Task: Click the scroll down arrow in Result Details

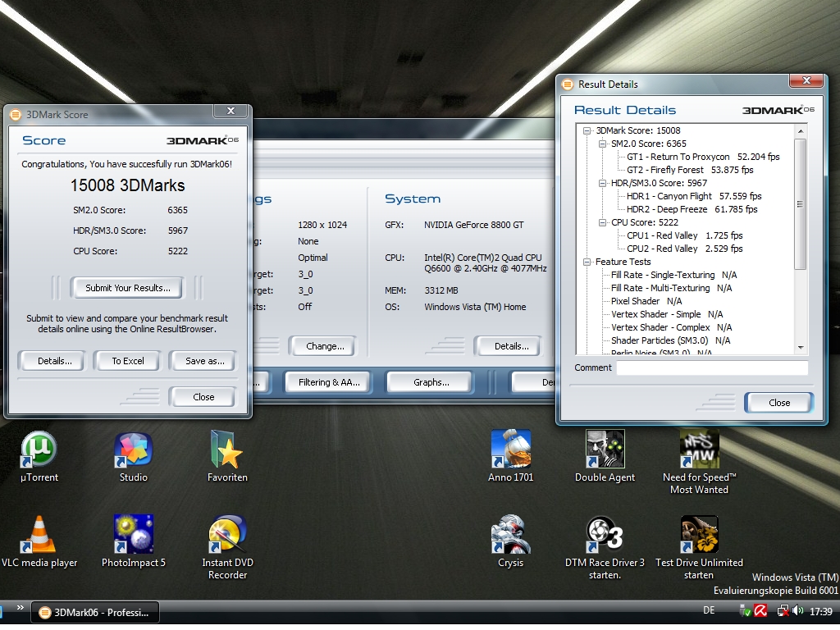Action: (x=801, y=348)
